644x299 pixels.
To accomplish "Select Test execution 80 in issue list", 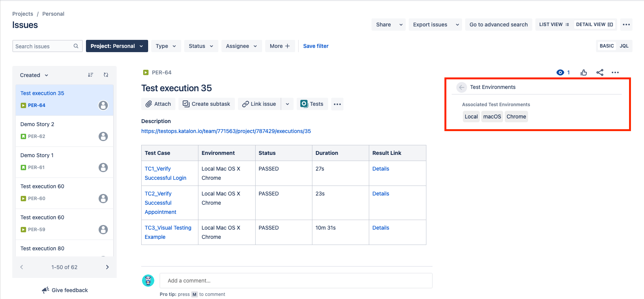I will 64,248.
